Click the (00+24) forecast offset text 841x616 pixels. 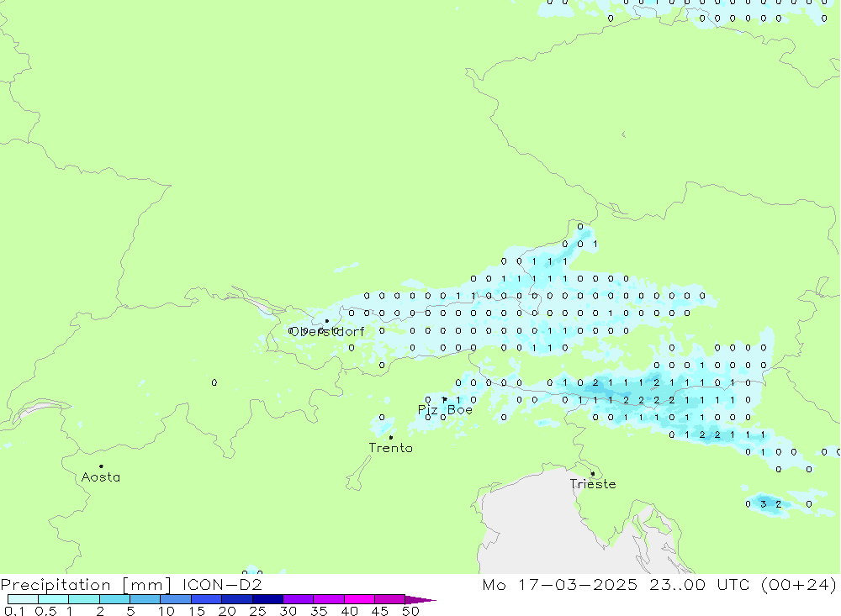(799, 585)
